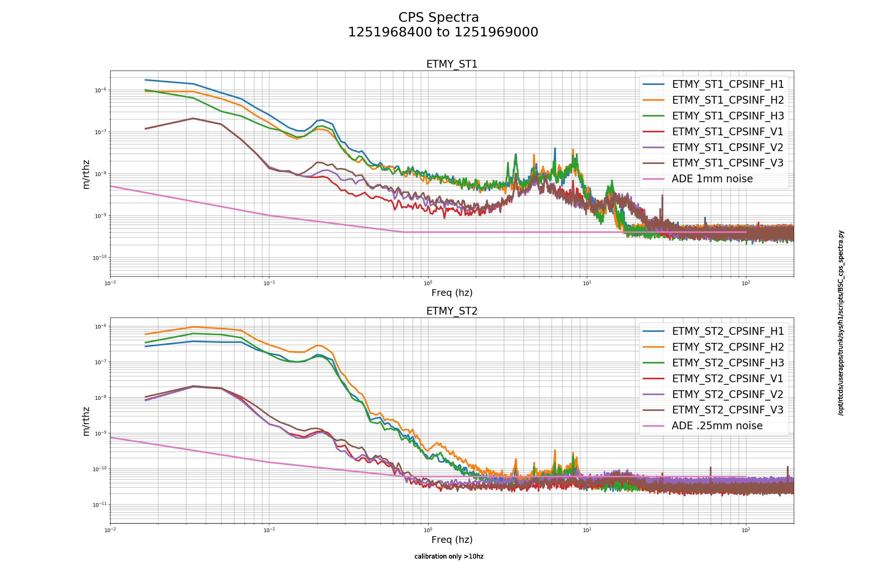Click the 10⁰ x-axis tick of the ETMY_ST1 plot
Viewport: 882px width, 588px height.
pyautogui.click(x=428, y=283)
